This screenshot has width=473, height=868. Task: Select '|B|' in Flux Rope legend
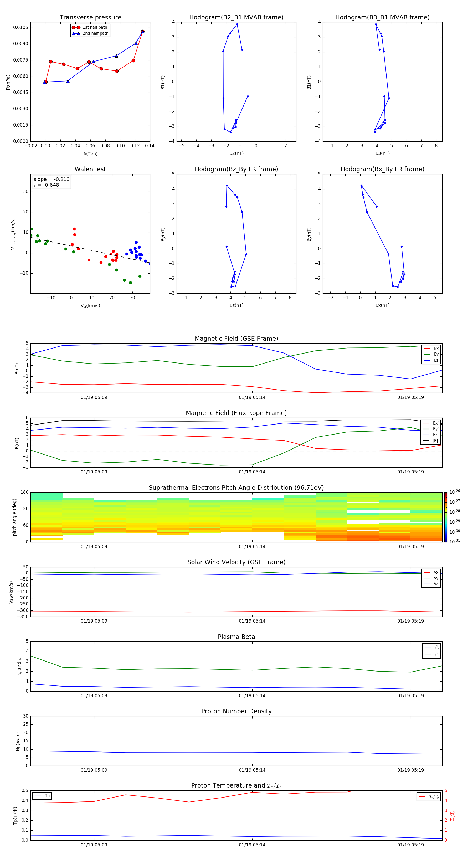(431, 441)
